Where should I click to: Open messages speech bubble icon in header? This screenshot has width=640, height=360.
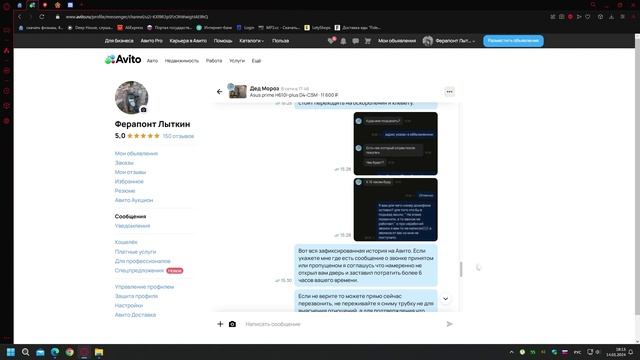pos(356,41)
